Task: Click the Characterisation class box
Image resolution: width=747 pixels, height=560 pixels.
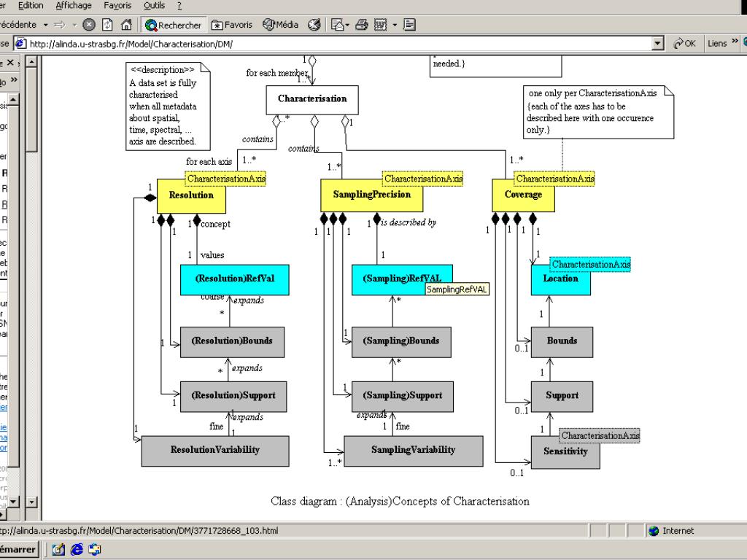Action: 312,98
